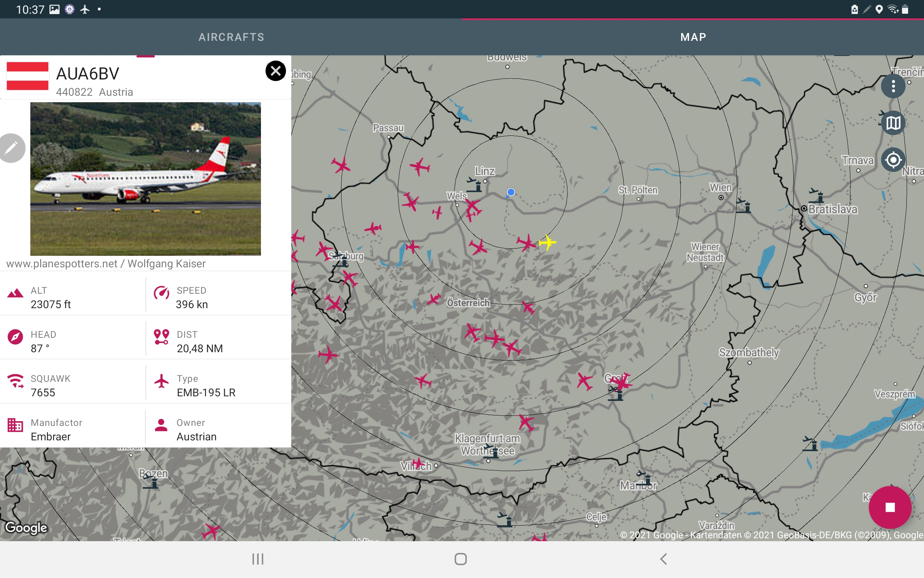Tap the pencil edit button beside photo
Image resolution: width=924 pixels, height=578 pixels.
pos(11,148)
